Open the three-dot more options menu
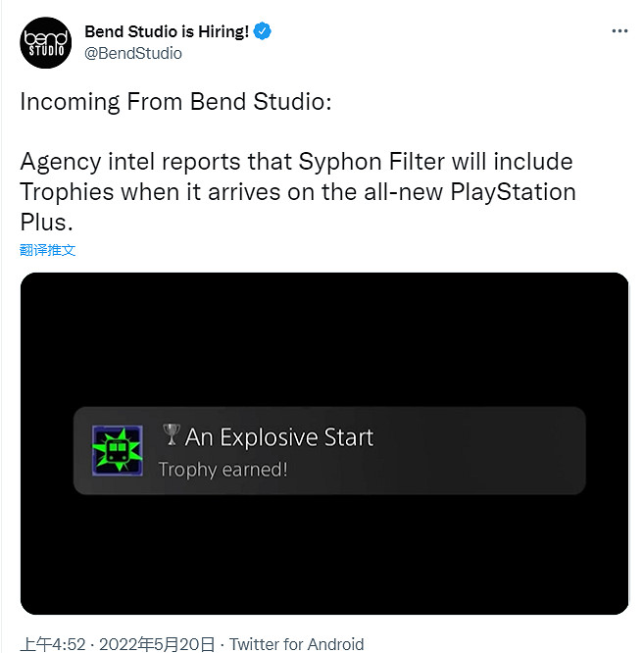The image size is (644, 653). point(619,31)
